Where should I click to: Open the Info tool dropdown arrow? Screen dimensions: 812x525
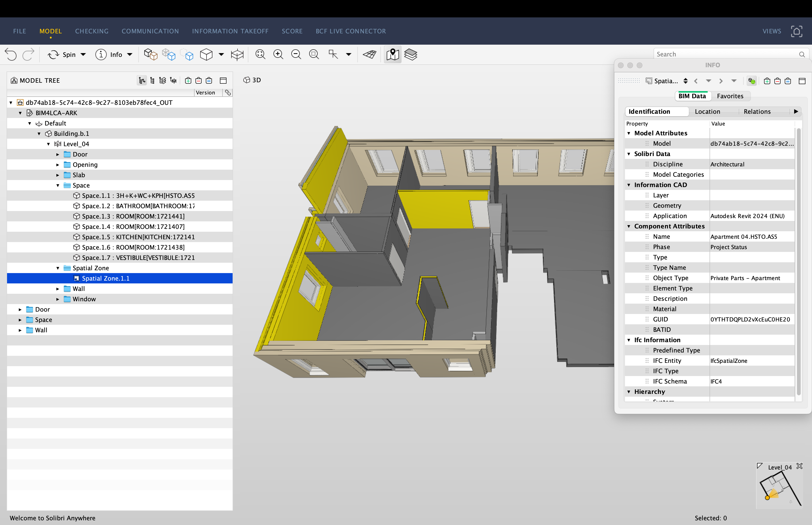point(130,55)
